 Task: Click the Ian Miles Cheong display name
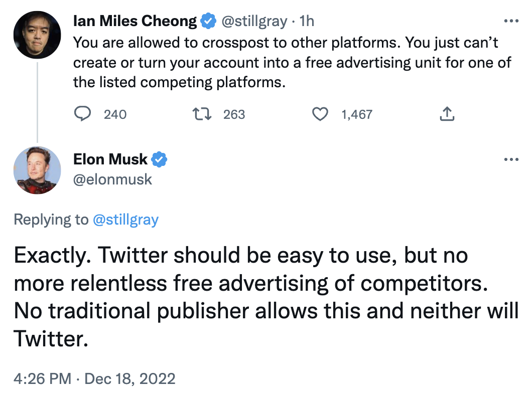(x=135, y=21)
